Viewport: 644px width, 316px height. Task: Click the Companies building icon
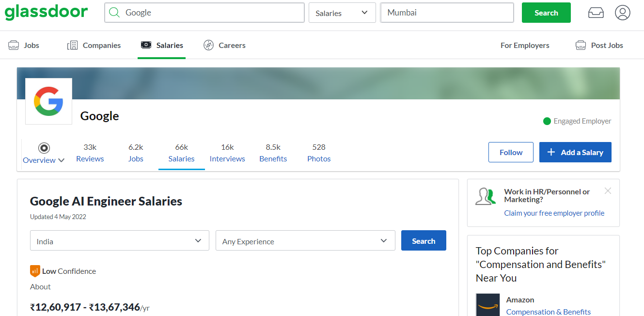72,45
